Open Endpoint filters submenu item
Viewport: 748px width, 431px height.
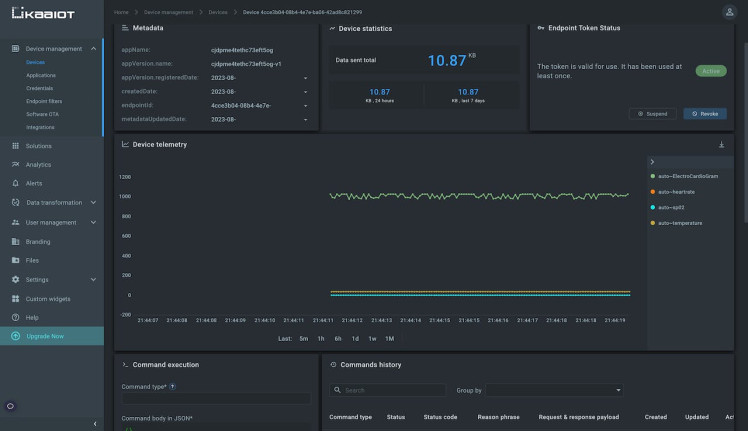tap(46, 101)
